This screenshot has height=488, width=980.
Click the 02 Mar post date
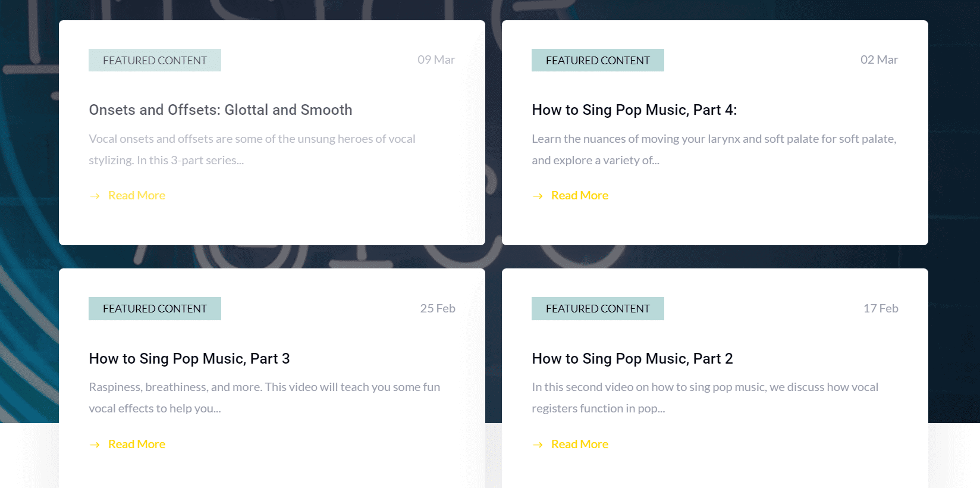(x=879, y=60)
